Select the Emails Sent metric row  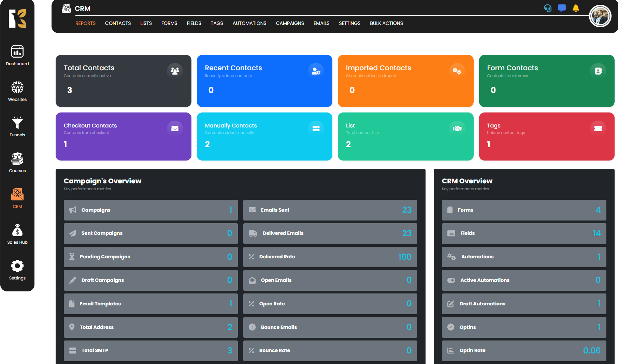[x=330, y=210]
